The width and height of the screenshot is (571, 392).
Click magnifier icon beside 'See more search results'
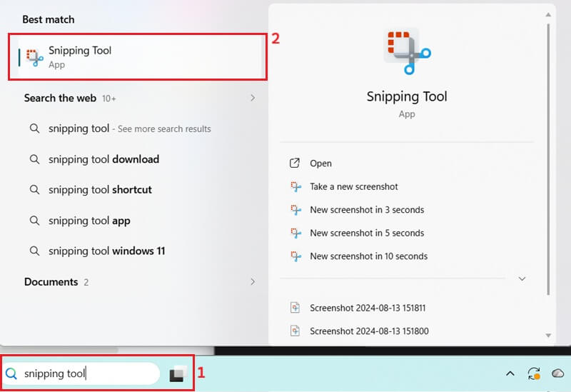pyautogui.click(x=34, y=129)
